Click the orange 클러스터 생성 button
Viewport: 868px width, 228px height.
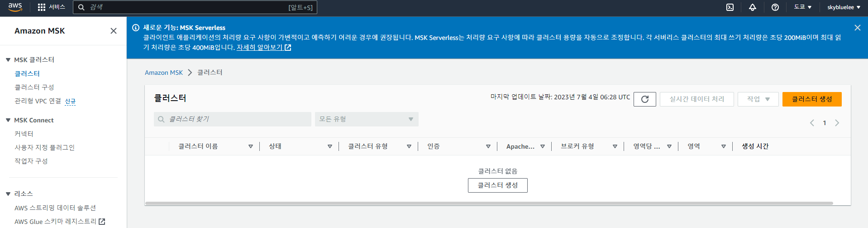(812, 99)
